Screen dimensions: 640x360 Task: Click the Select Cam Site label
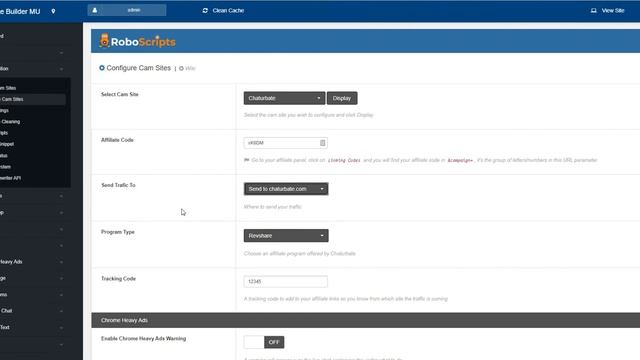point(120,94)
